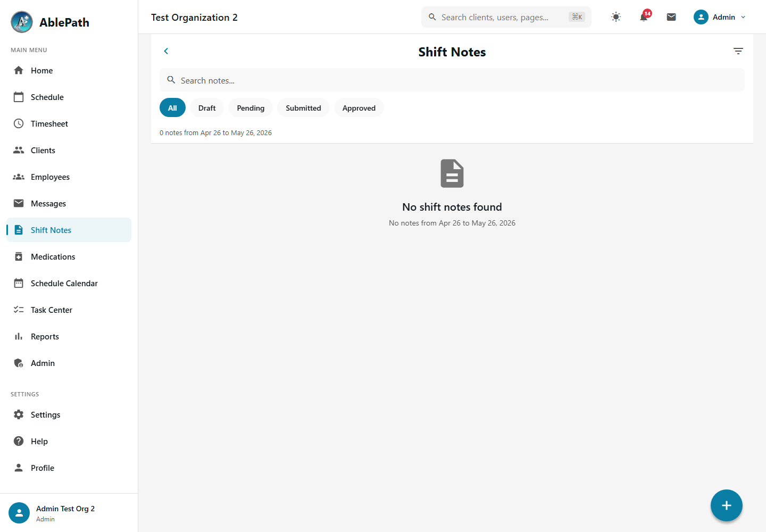
Task: Show only Submitted notes
Action: (x=303, y=107)
